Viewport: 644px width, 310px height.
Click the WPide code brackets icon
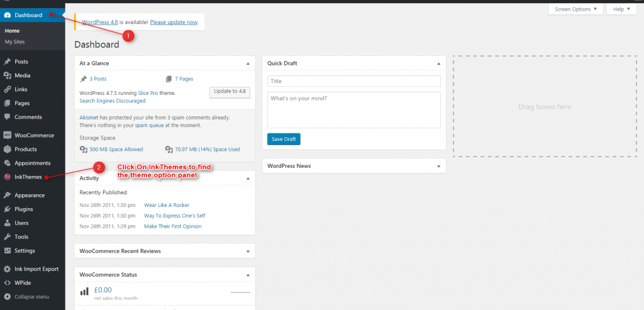tap(7, 283)
